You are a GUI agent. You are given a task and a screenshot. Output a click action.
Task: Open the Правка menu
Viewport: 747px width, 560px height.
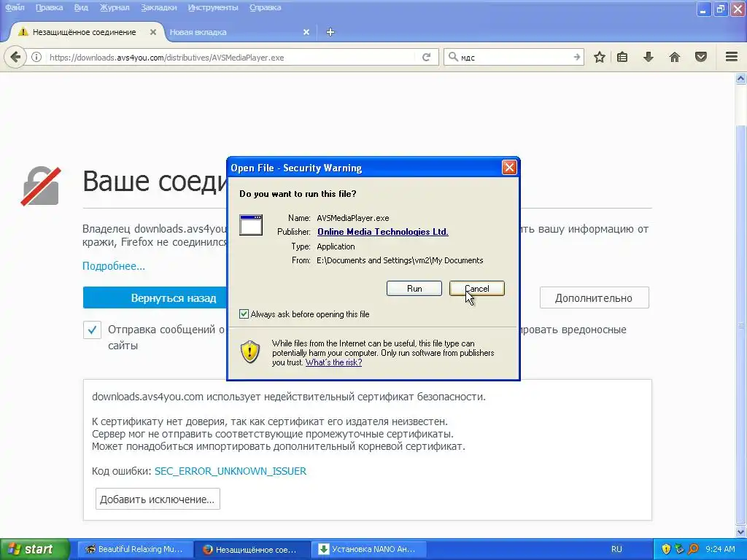pos(49,7)
